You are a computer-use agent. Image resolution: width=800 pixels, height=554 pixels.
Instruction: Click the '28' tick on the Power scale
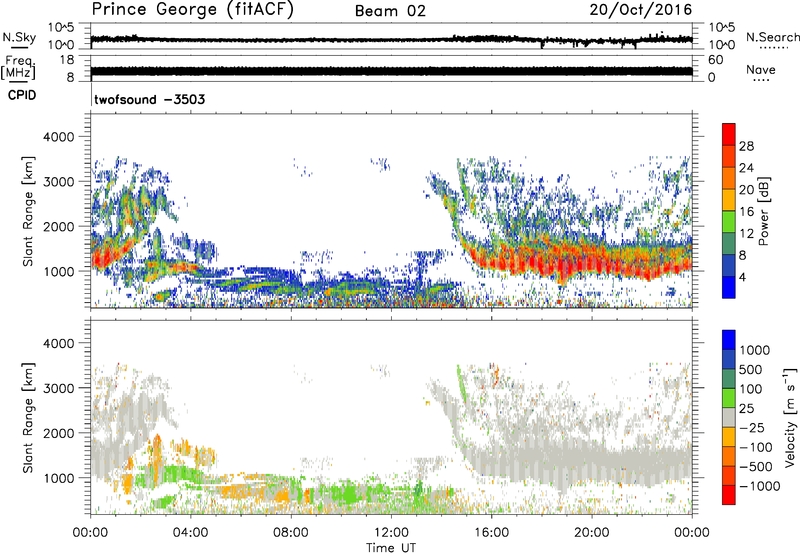746,146
